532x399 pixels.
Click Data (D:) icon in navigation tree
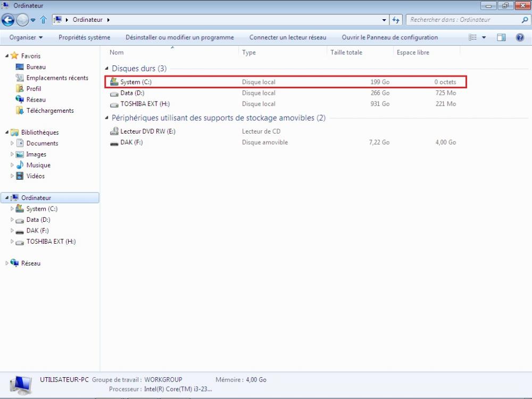tap(20, 220)
